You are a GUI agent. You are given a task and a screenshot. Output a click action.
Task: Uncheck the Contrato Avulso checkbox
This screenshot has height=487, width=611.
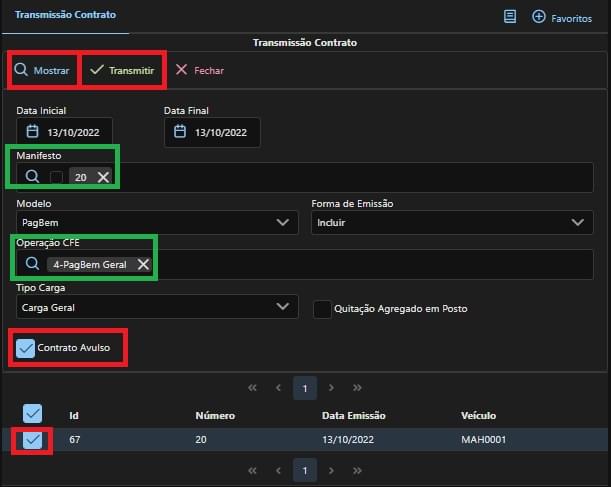click(26, 348)
